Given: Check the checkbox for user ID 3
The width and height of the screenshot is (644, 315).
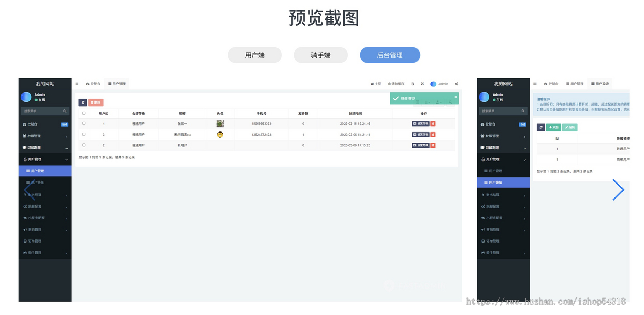Looking at the screenshot, I should pos(84,134).
